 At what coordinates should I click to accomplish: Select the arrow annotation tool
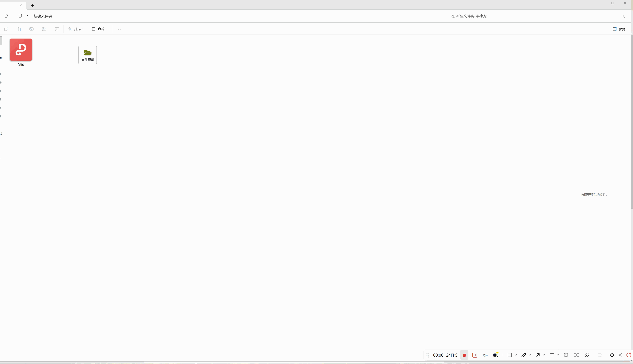pos(538,355)
